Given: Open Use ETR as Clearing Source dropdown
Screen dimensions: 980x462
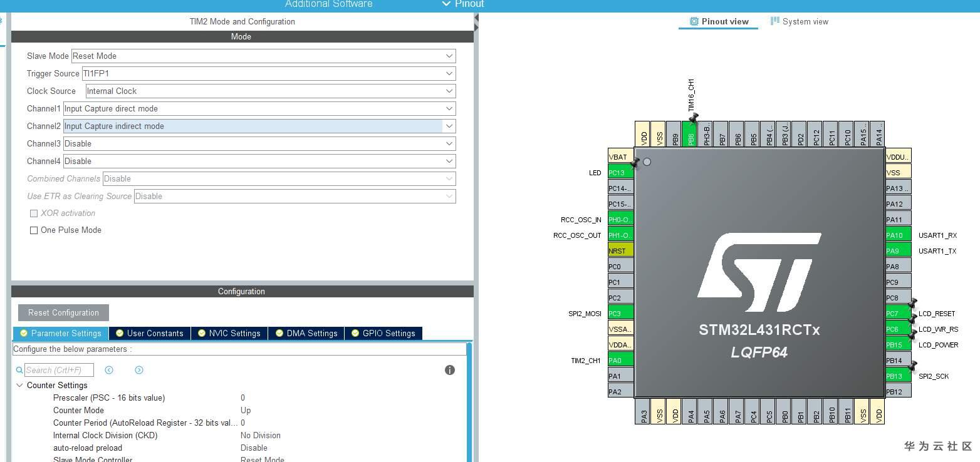Looking at the screenshot, I should coord(295,196).
